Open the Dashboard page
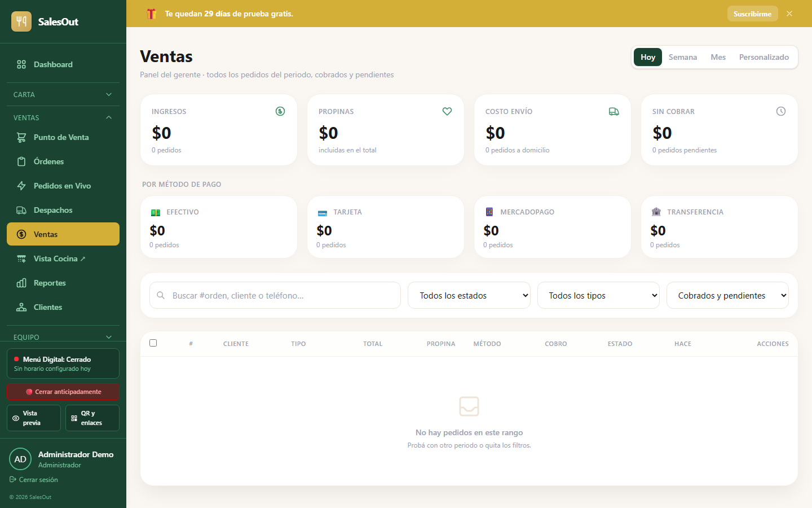Screen dimensions: 812x508 63,64
